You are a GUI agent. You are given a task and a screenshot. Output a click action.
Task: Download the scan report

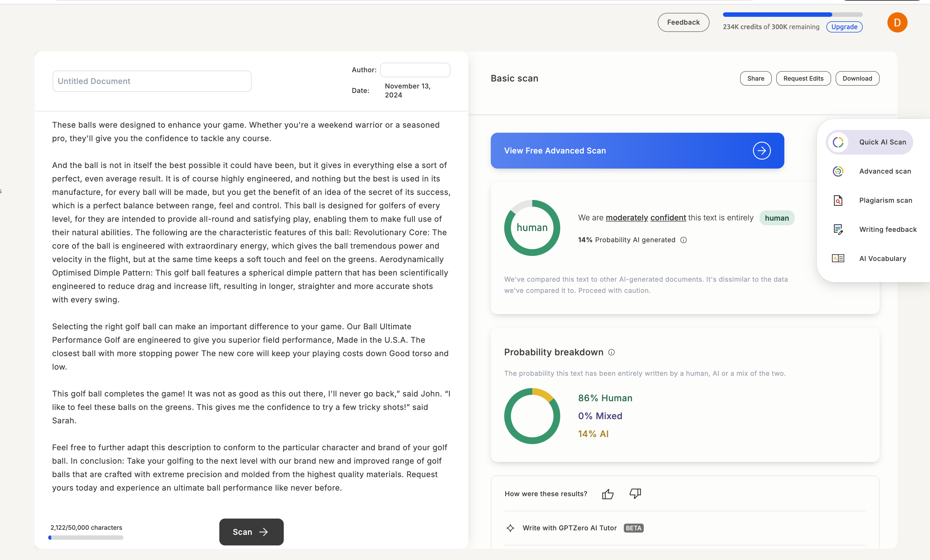coord(857,78)
